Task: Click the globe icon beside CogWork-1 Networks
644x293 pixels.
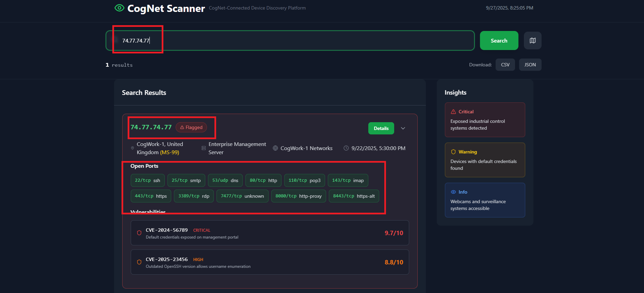Action: click(x=275, y=148)
